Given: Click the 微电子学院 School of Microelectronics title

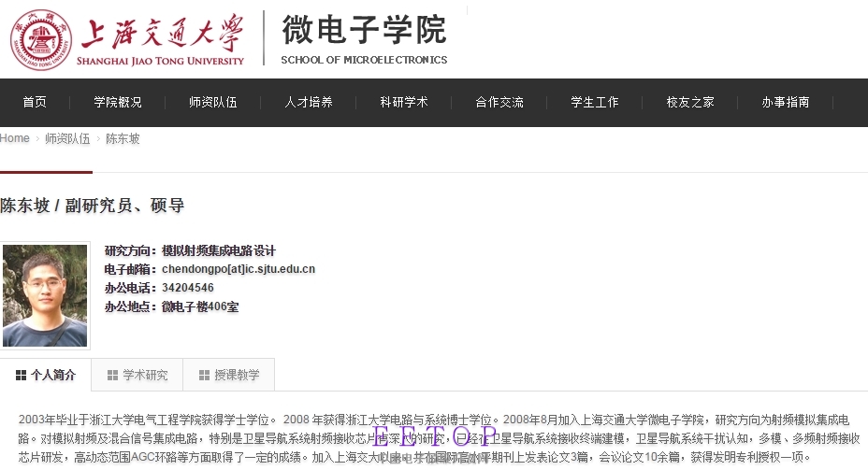Looking at the screenshot, I should click(364, 38).
